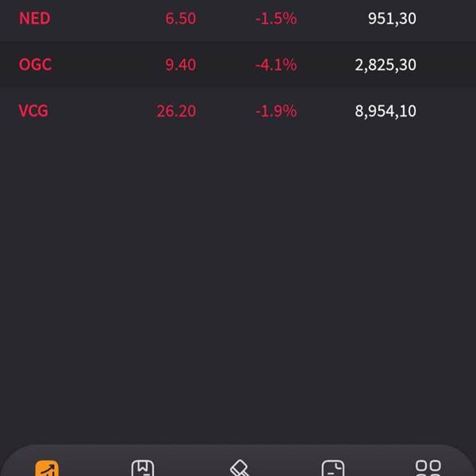Screen dimensions: 476x476
Task: Tap NED change -1.5%
Action: pyautogui.click(x=276, y=18)
